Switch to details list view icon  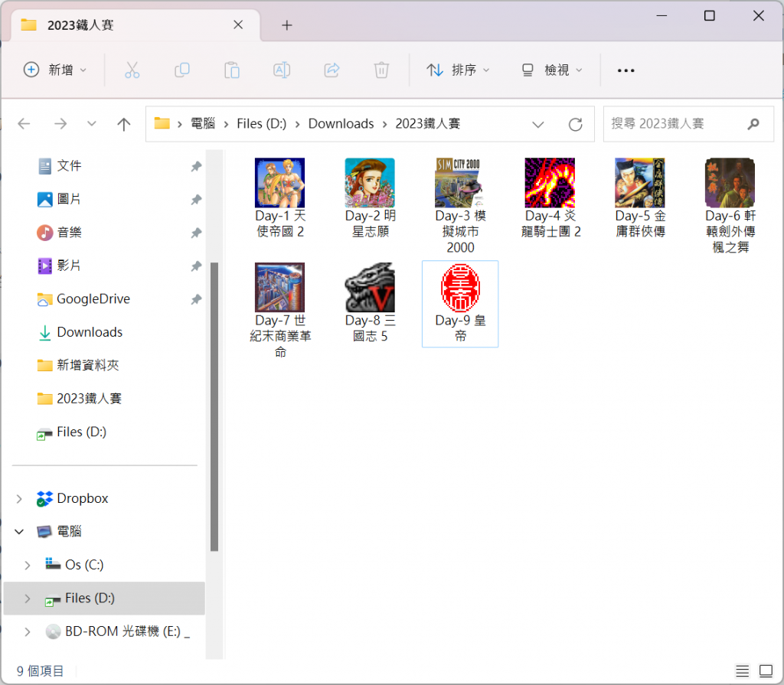point(742,671)
